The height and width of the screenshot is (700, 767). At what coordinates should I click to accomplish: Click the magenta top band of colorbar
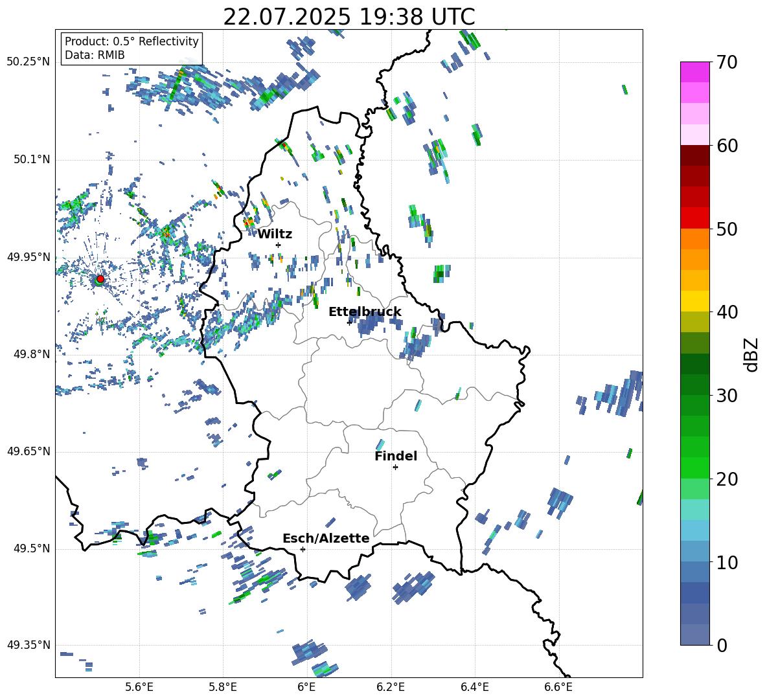click(x=694, y=72)
